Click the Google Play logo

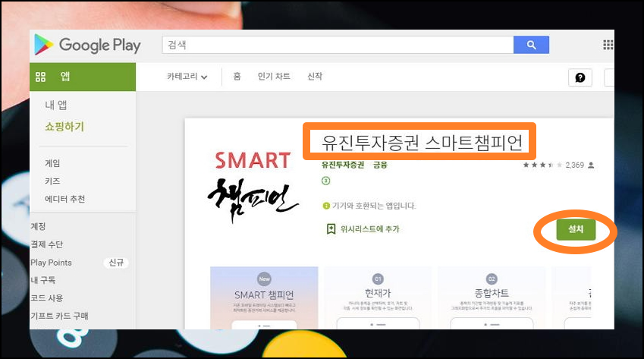(x=87, y=45)
